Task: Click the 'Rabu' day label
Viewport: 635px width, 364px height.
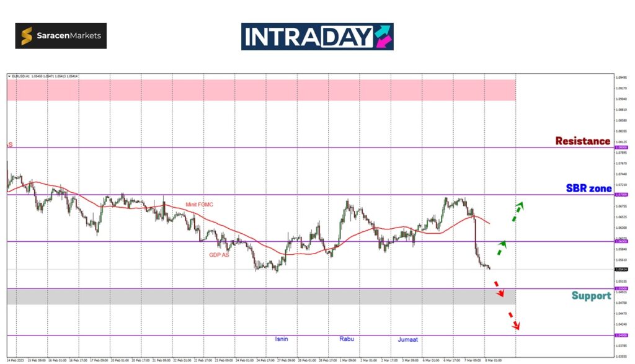Action: tap(346, 339)
